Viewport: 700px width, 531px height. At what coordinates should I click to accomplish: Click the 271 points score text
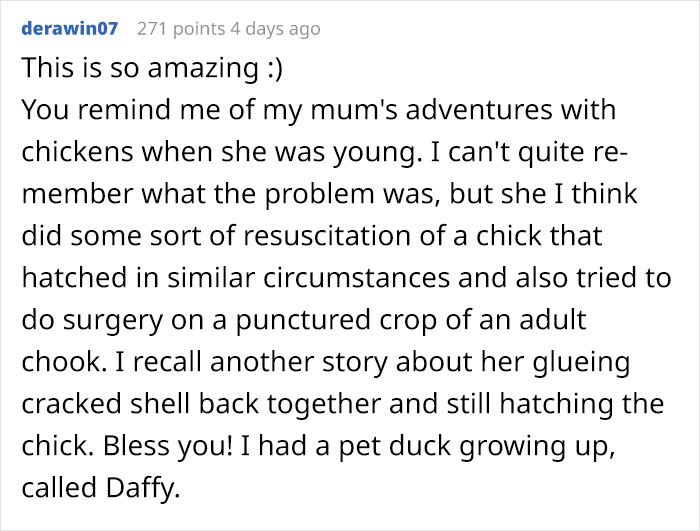tap(181, 29)
